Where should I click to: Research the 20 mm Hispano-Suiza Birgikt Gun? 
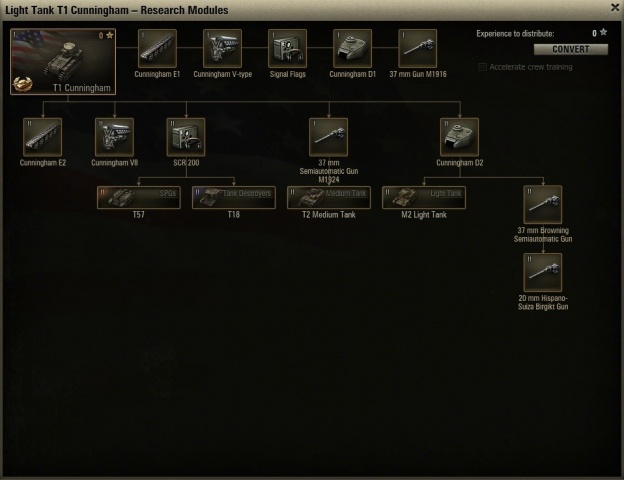(543, 272)
